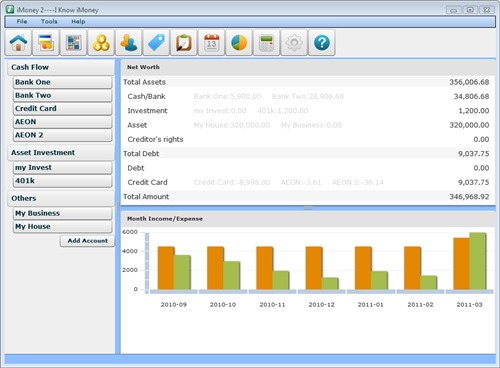Collapse the Others group header
Image resolution: width=500 pixels, height=368 pixels.
[61, 198]
